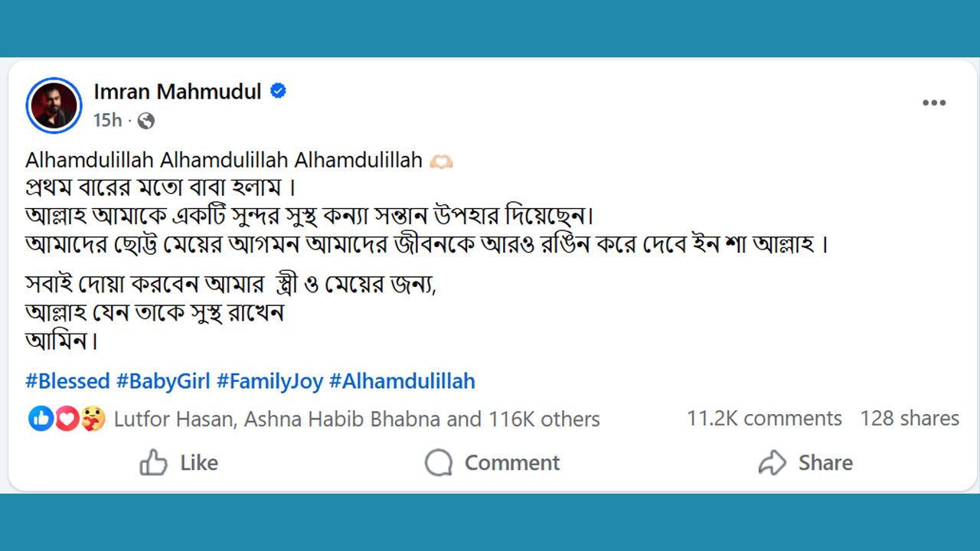Click Ashna Habib Bhabna in reactions list

[x=342, y=419]
